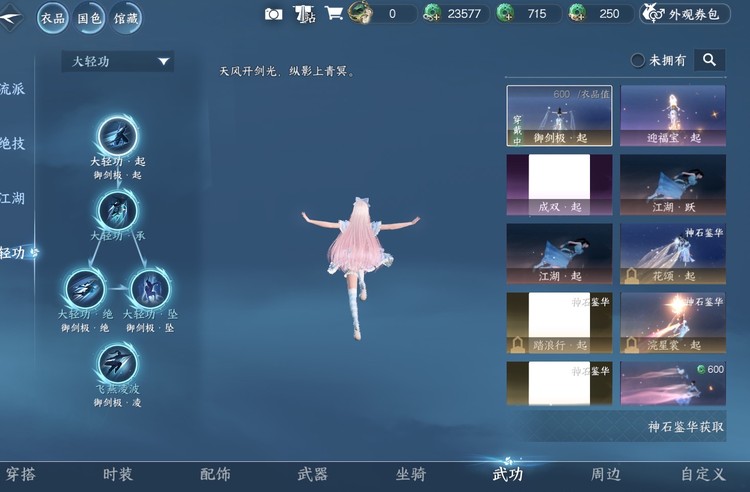Choose the 踏浪行·起 thumbnail
Viewport: 750px width, 492px height.
559,323
